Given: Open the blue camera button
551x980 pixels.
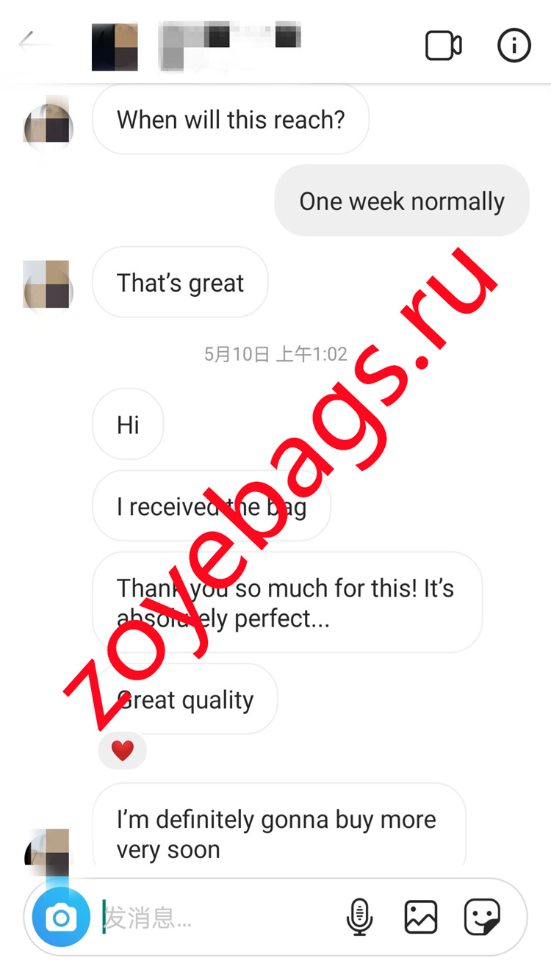Looking at the screenshot, I should [61, 917].
